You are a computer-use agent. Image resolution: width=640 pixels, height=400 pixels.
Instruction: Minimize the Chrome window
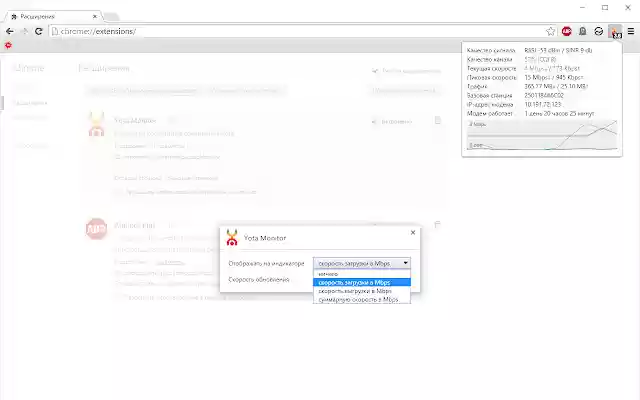582,7
